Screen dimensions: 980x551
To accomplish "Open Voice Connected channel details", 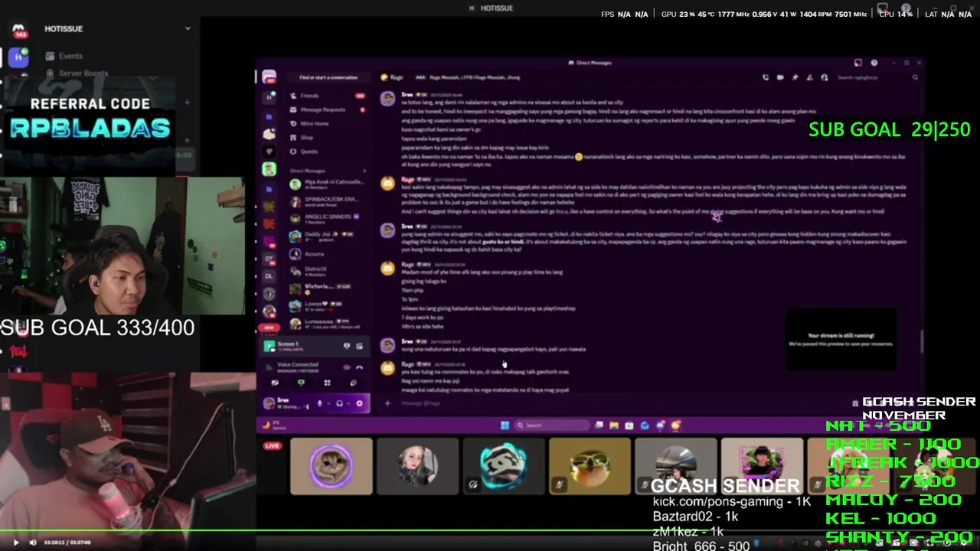I will coord(298,366).
